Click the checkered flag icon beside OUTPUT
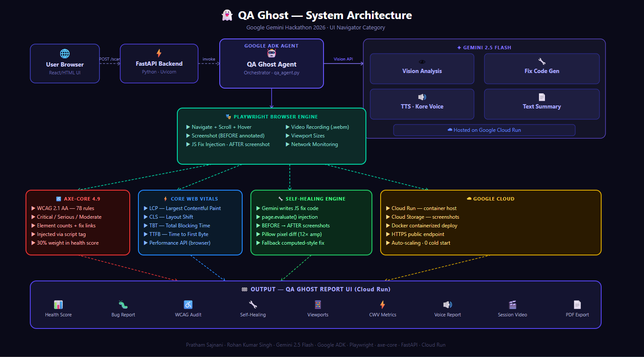This screenshot has height=357, width=644. pos(245,289)
